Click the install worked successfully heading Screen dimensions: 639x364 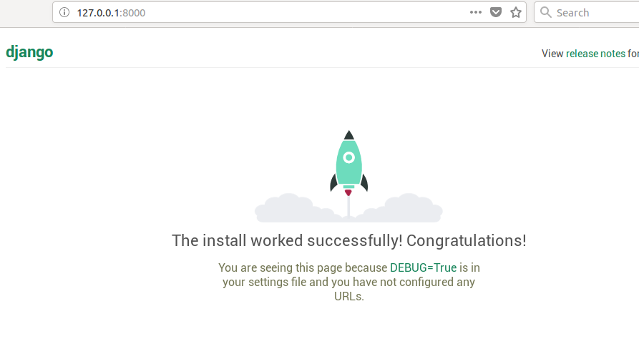[286, 240]
